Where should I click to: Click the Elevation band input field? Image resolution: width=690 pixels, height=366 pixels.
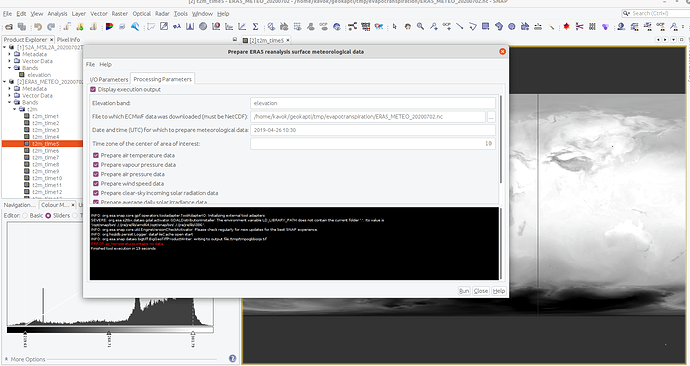pos(373,103)
